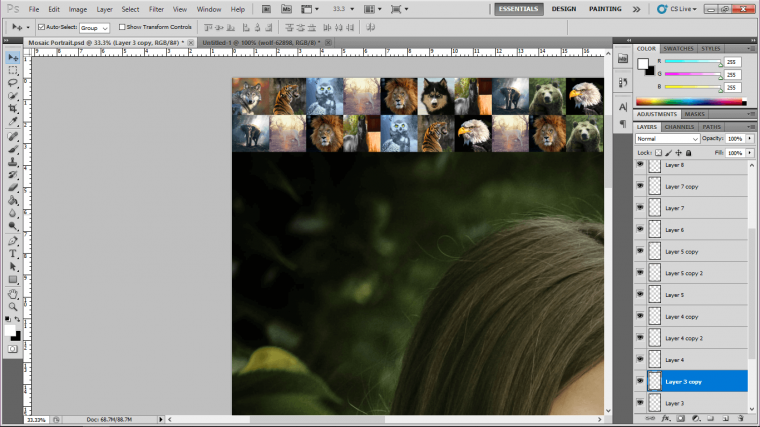Hide Layer 4 copy visibility eye
The image size is (760, 427).
[640, 316]
